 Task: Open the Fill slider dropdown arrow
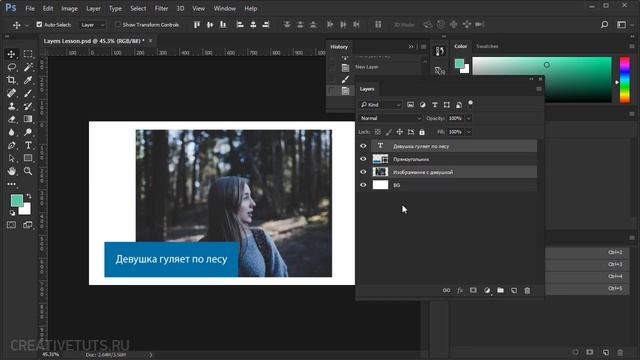[469, 132]
